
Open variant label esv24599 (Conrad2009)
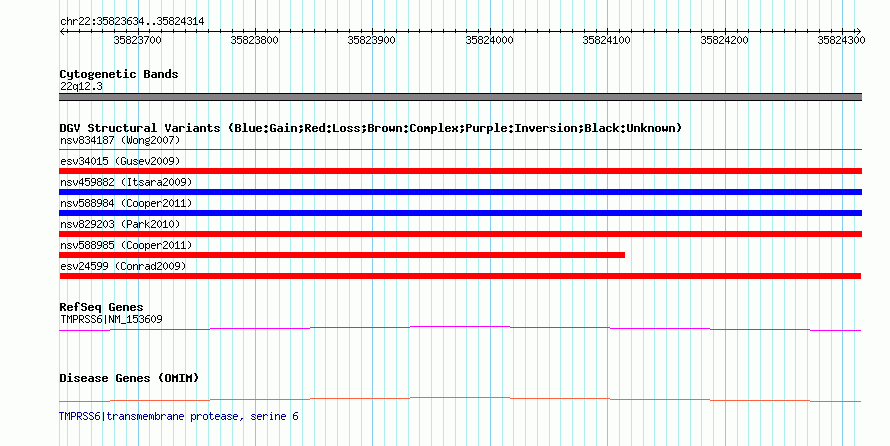coord(123,266)
